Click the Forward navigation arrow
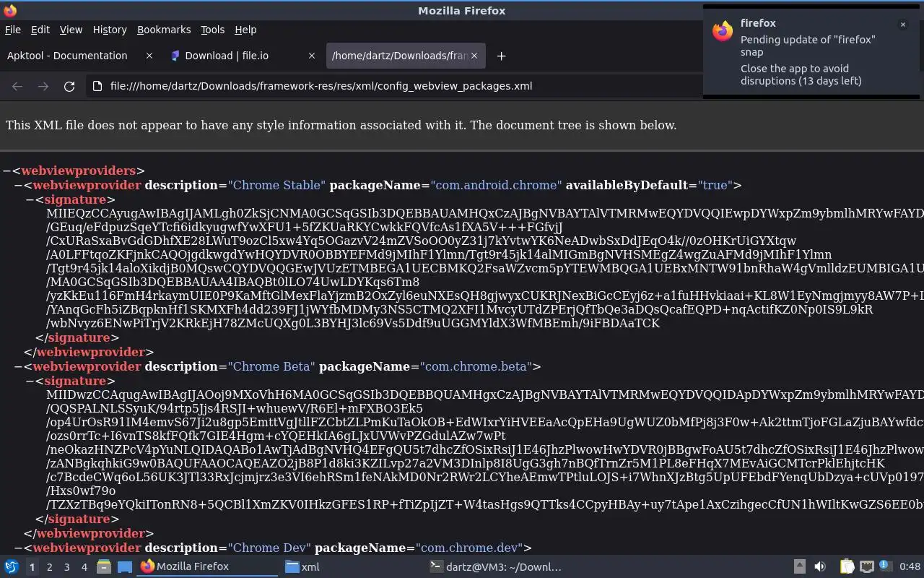This screenshot has height=578, width=924. coord(43,86)
